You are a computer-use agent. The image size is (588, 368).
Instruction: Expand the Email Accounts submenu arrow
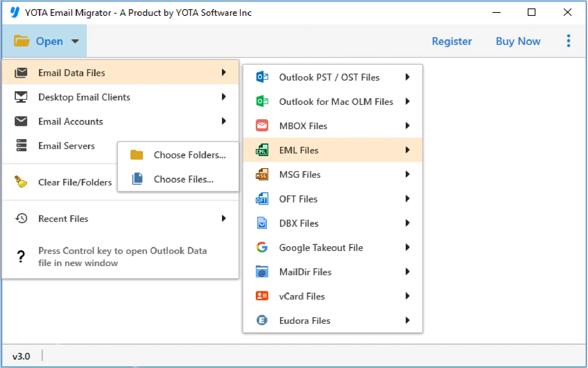(x=223, y=121)
